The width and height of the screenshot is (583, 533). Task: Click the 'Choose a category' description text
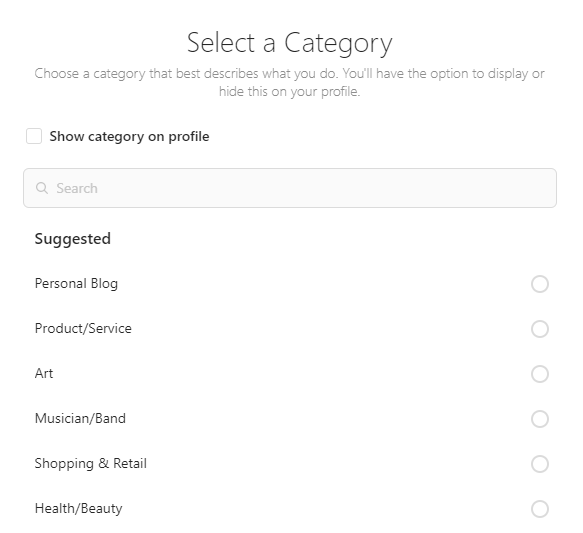[x=290, y=74]
